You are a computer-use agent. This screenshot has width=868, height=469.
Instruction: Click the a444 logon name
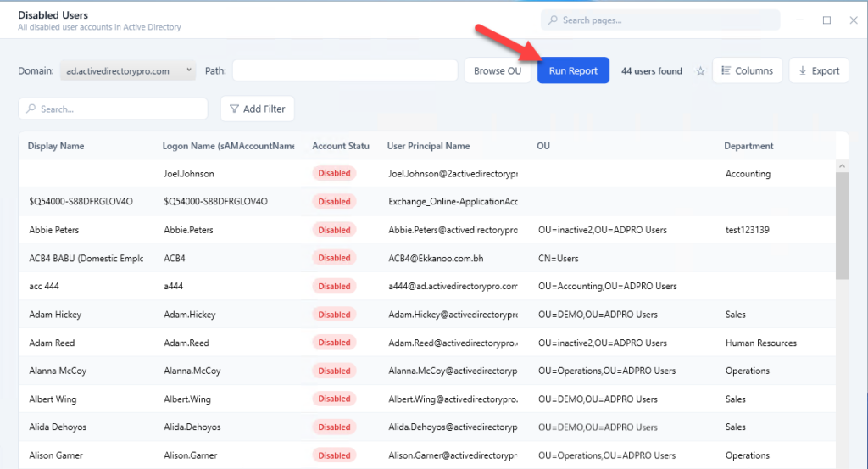click(173, 287)
